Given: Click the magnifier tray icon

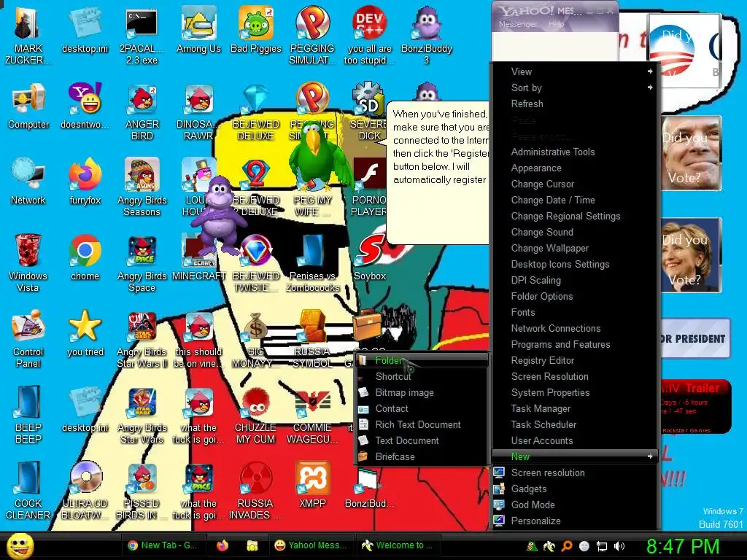Looking at the screenshot, I should pyautogui.click(x=567, y=546).
